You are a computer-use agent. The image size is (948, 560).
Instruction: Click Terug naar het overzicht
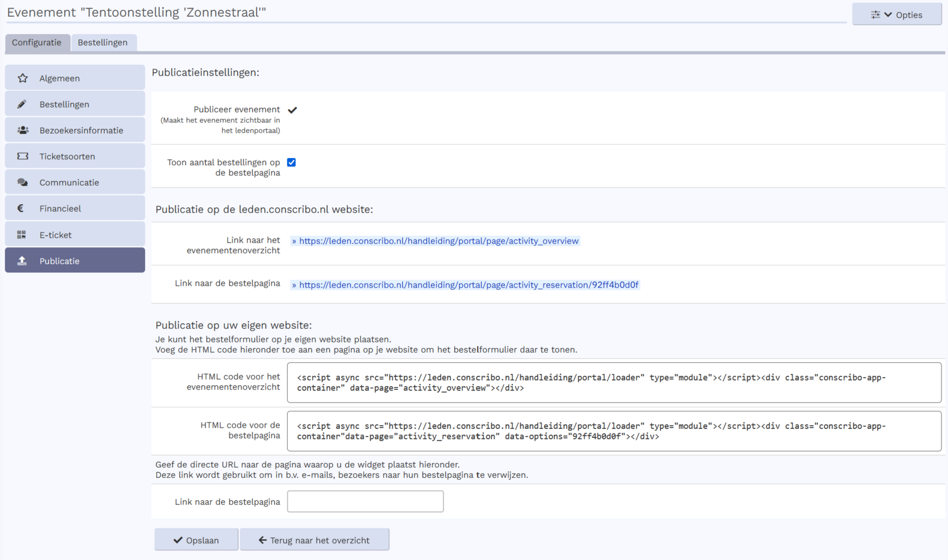point(315,540)
